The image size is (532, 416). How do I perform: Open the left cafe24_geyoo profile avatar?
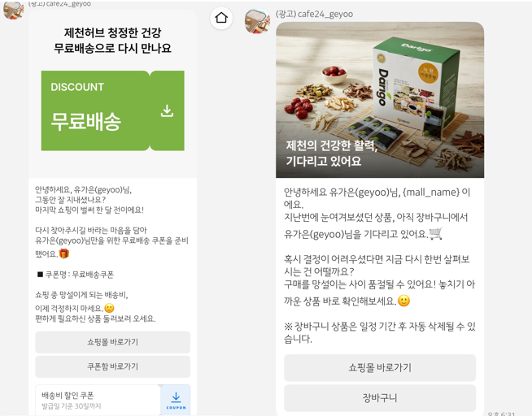pyautogui.click(x=14, y=10)
